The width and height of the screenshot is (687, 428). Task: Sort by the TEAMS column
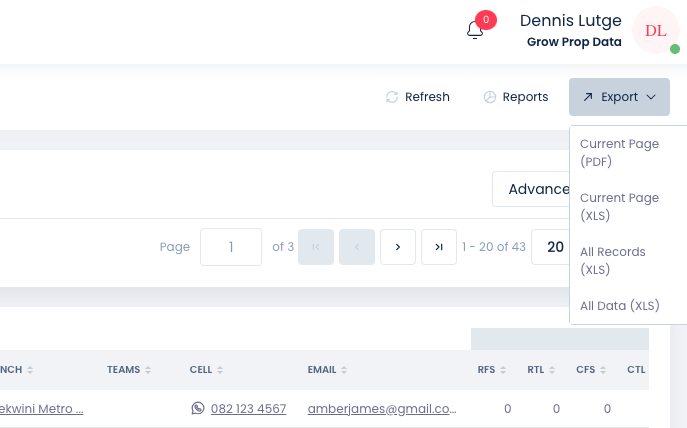coord(129,370)
